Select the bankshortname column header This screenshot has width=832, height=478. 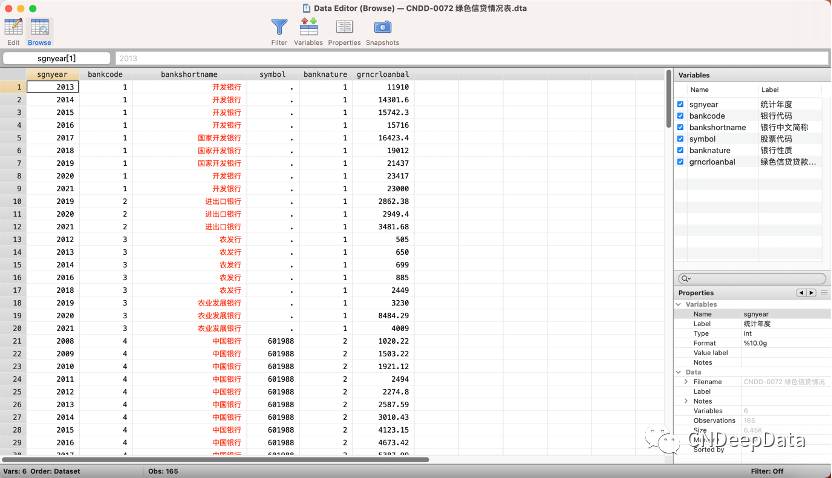tap(189, 74)
